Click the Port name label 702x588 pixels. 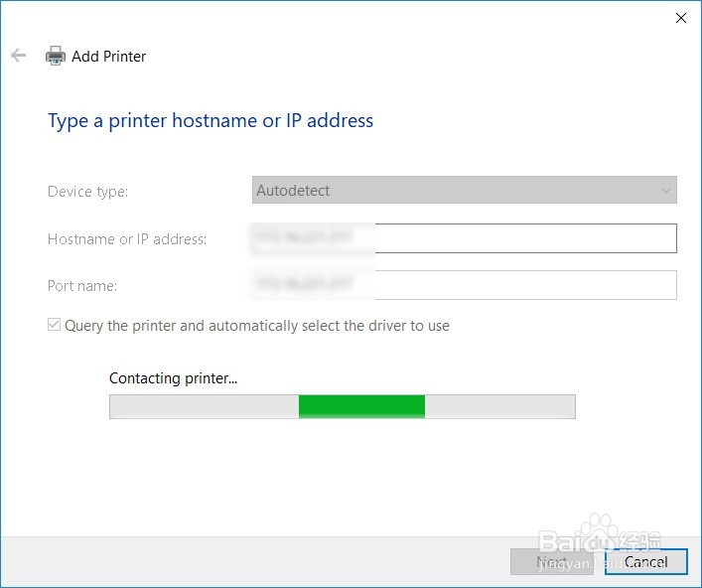(82, 286)
